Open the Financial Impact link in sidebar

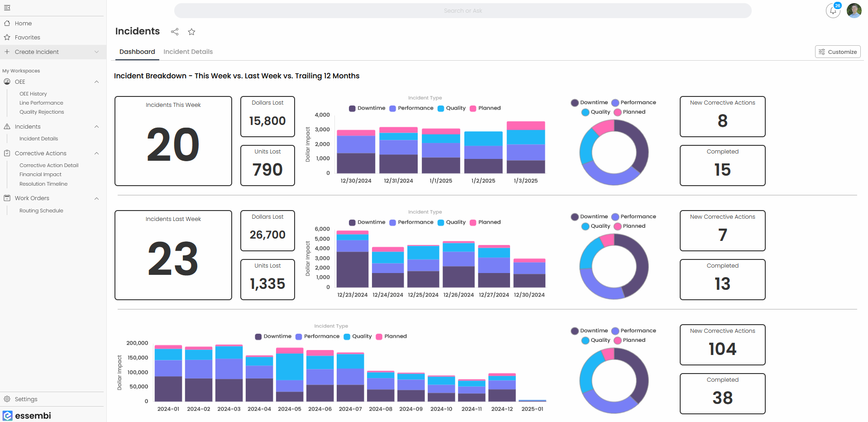pyautogui.click(x=40, y=174)
